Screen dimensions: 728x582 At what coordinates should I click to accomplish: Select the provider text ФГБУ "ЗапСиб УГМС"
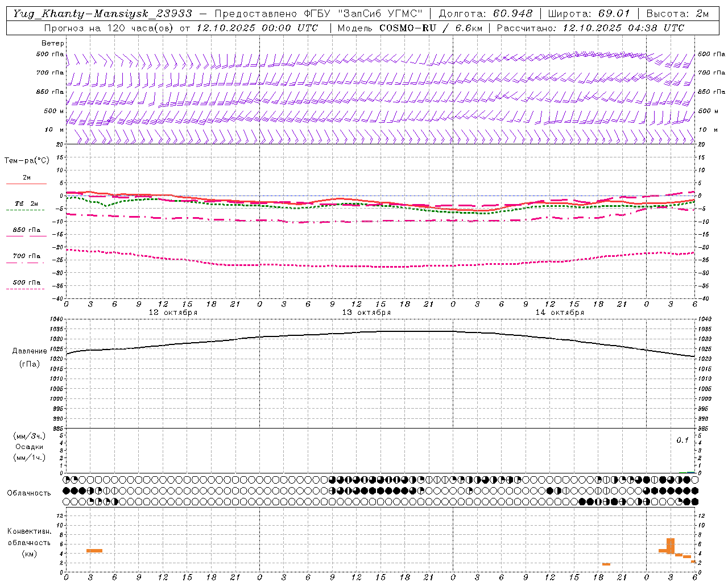point(363,14)
